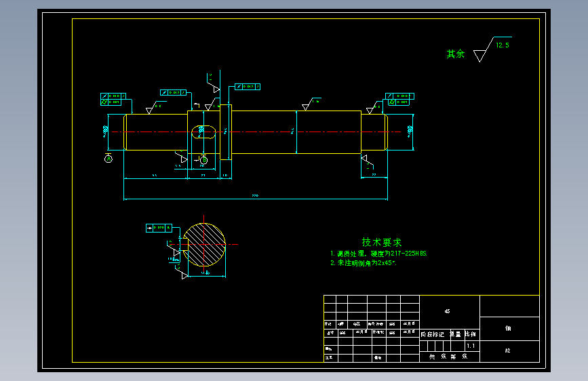
Task: Click roughness symbol above the long middle section
Action: click(311, 104)
